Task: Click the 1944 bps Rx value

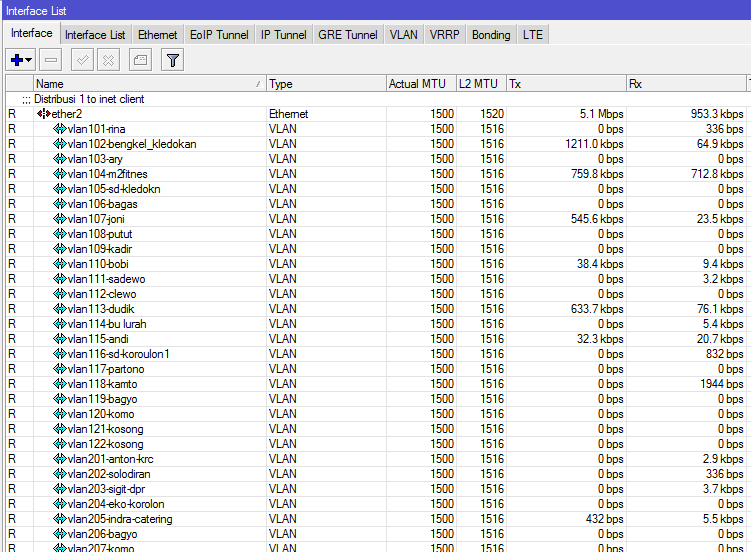Action: pos(722,384)
